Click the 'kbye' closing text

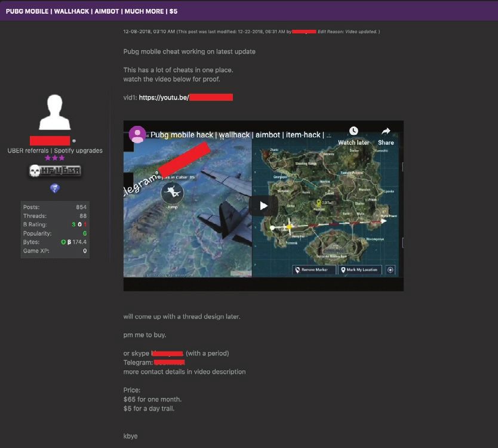pos(131,436)
